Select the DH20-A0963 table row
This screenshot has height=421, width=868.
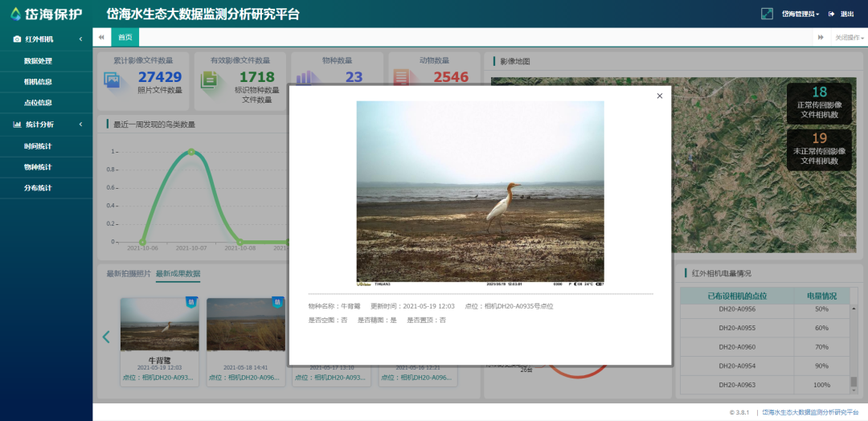coord(765,385)
